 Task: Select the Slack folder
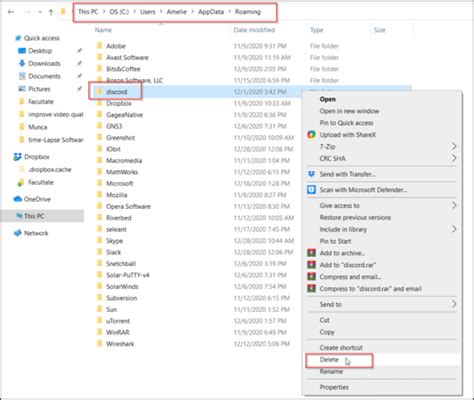tap(113, 252)
